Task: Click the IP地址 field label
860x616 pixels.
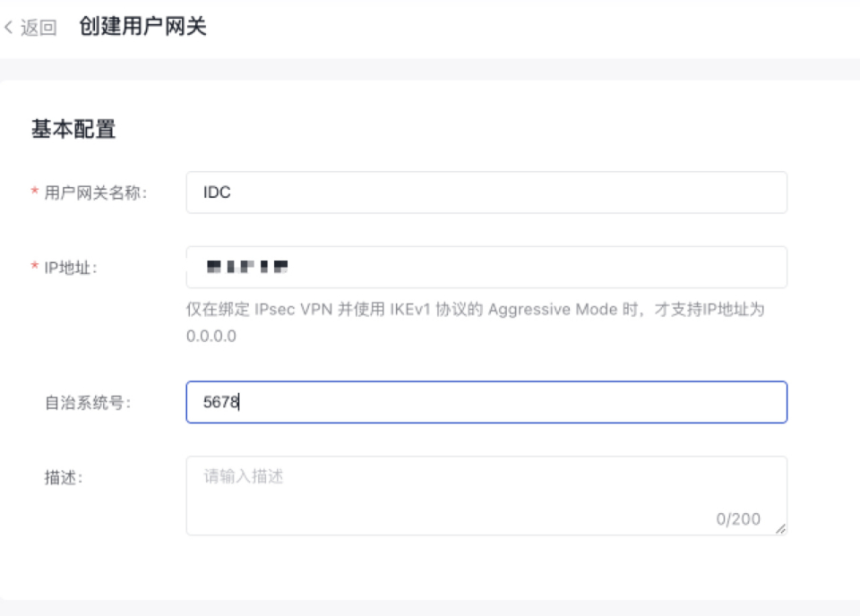Action: (x=71, y=268)
